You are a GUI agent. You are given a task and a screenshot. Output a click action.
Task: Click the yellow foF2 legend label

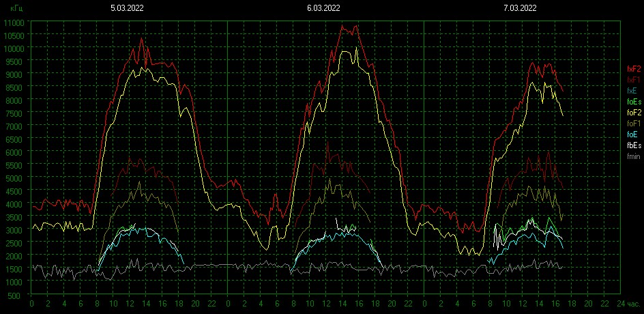[x=634, y=113]
